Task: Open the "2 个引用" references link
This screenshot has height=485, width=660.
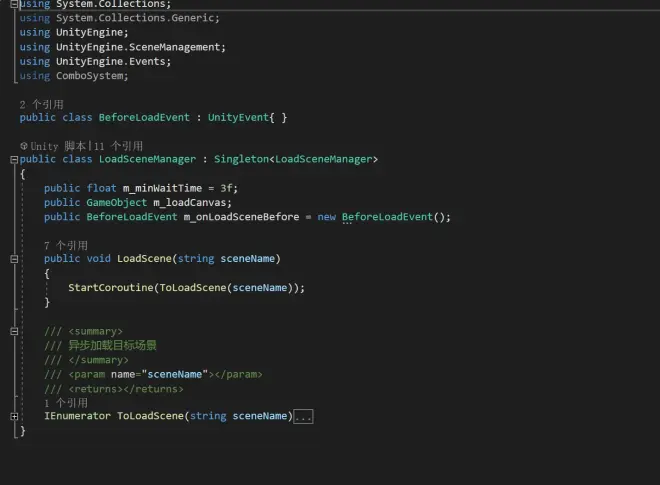Action: (41, 104)
